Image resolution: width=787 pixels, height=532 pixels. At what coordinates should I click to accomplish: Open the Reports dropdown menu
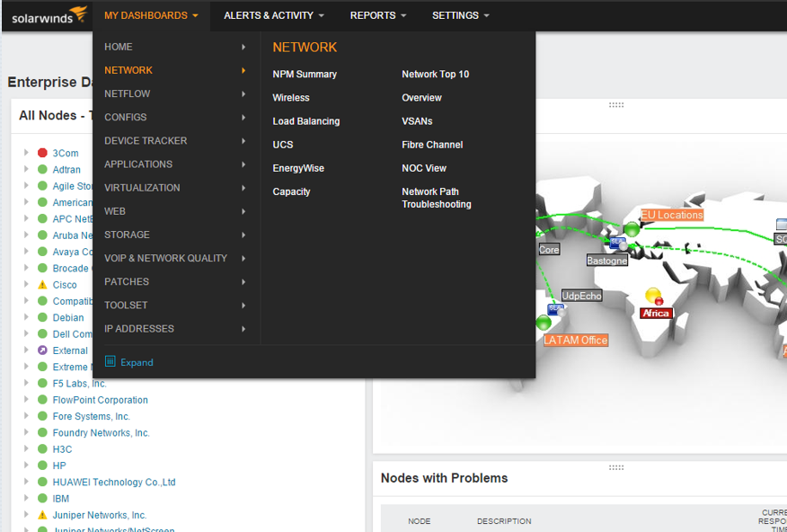[378, 15]
